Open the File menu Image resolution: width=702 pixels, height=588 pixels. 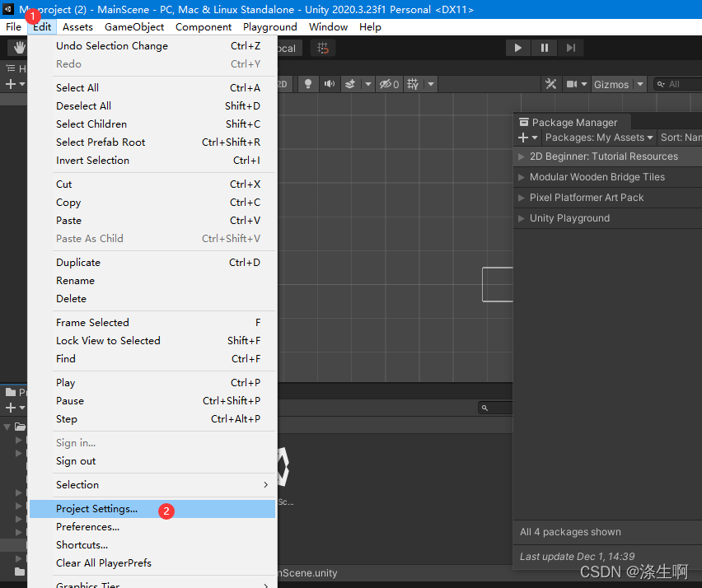tap(13, 27)
